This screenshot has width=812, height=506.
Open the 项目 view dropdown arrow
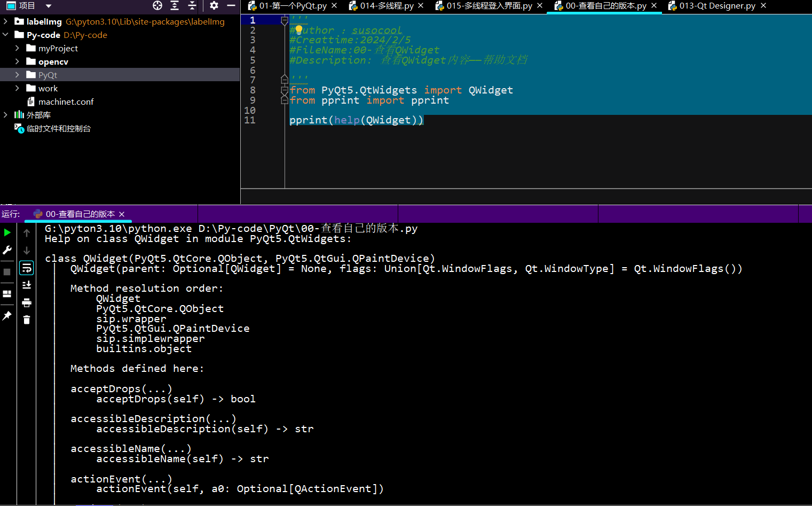coord(49,6)
